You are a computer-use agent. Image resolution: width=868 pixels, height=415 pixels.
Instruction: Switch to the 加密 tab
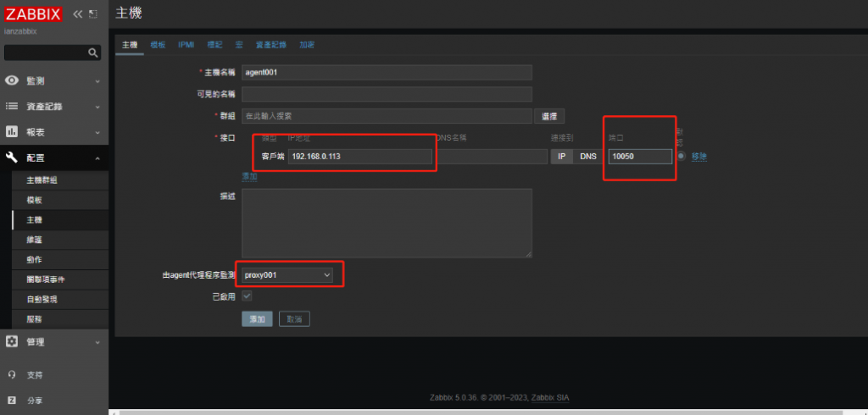307,45
